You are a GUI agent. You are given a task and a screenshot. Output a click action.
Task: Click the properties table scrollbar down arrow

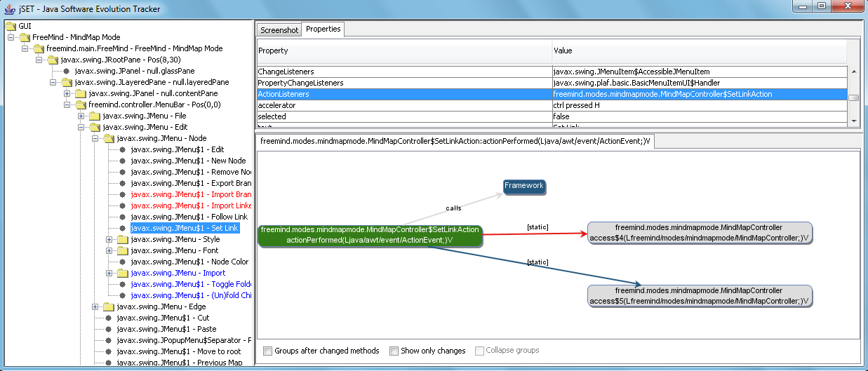coord(853,121)
